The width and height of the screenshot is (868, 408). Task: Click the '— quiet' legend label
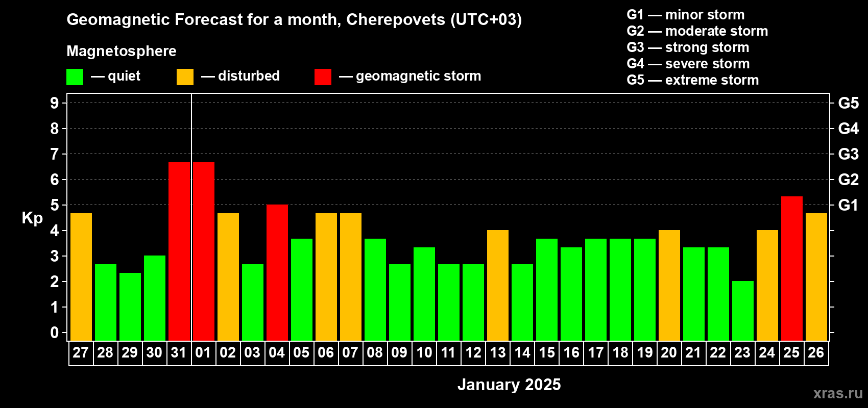[x=116, y=76]
